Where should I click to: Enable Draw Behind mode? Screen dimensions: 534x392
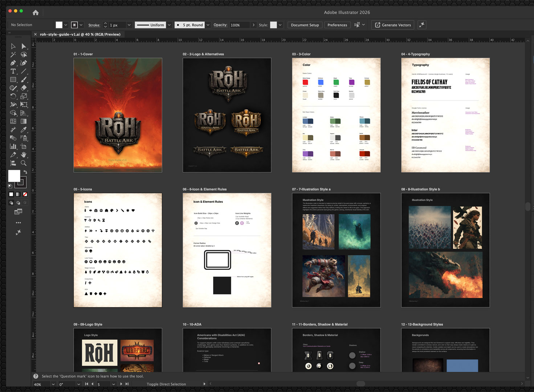(x=18, y=203)
